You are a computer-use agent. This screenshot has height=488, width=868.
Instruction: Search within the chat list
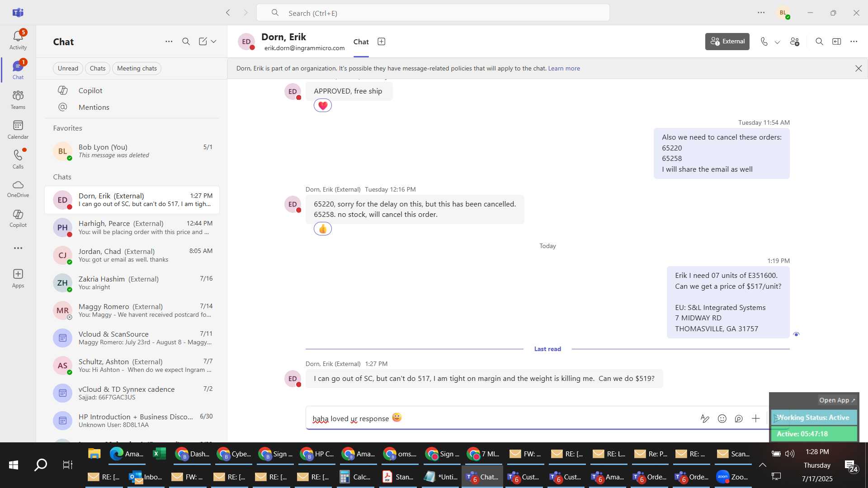click(x=186, y=42)
